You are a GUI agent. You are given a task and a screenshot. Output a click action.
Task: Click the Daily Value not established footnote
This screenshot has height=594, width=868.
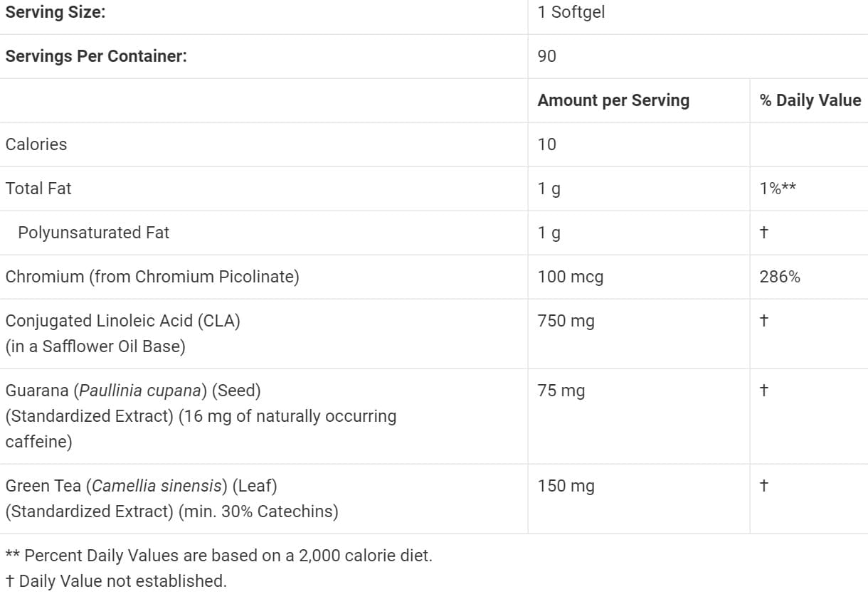(116, 580)
